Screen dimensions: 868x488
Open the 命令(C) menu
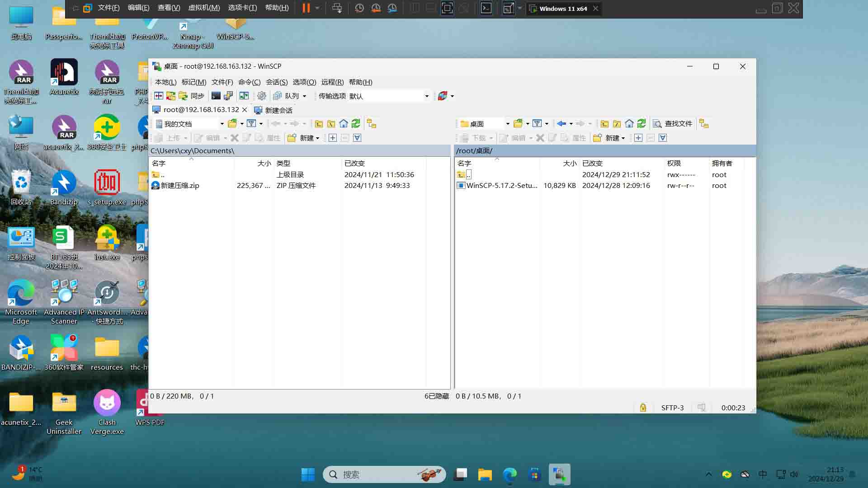click(249, 82)
